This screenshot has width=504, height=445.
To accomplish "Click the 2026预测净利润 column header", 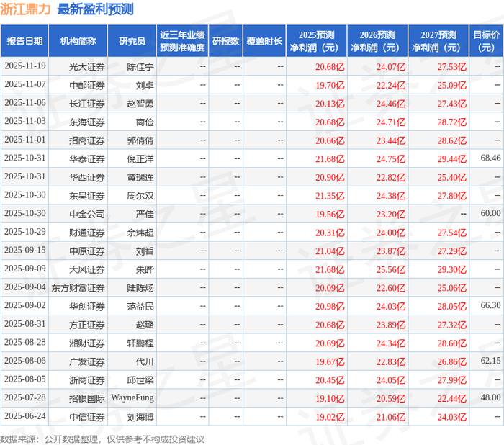I will coord(377,41).
